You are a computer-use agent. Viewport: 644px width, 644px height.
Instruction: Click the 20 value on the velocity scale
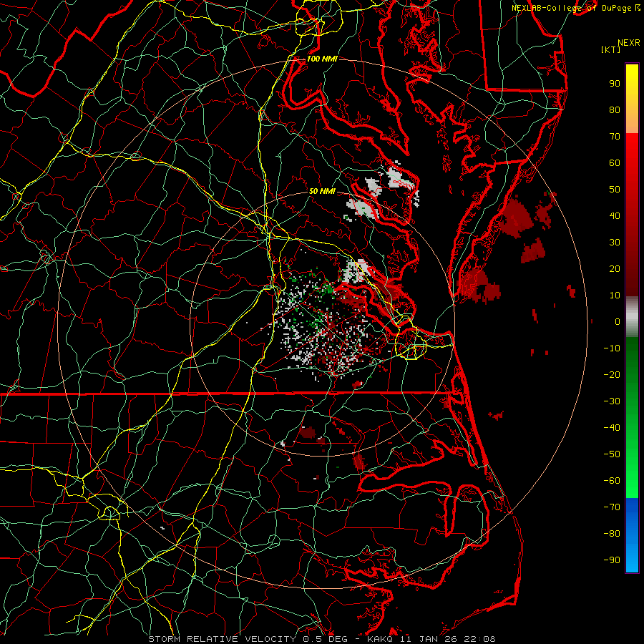(x=615, y=269)
